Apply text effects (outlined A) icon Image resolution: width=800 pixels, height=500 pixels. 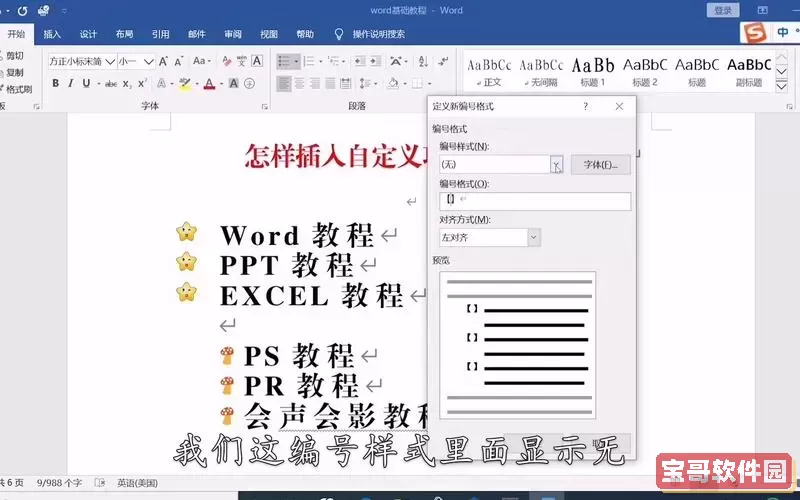click(161, 83)
